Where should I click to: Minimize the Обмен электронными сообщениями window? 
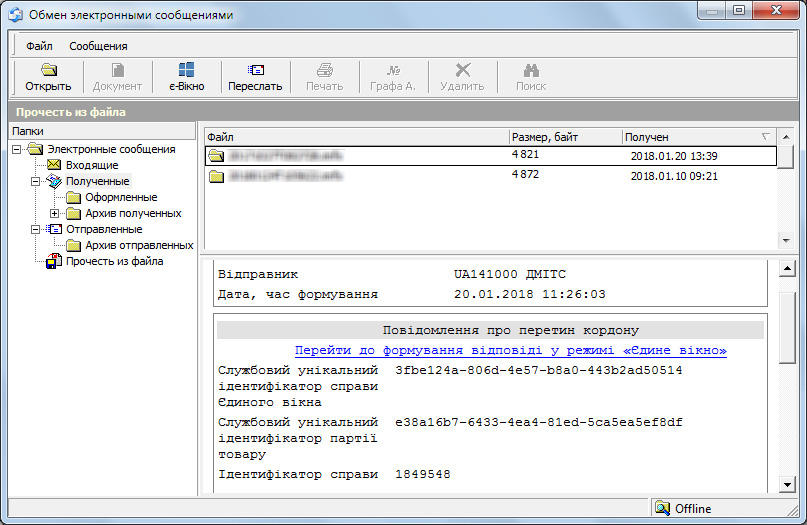(x=712, y=11)
